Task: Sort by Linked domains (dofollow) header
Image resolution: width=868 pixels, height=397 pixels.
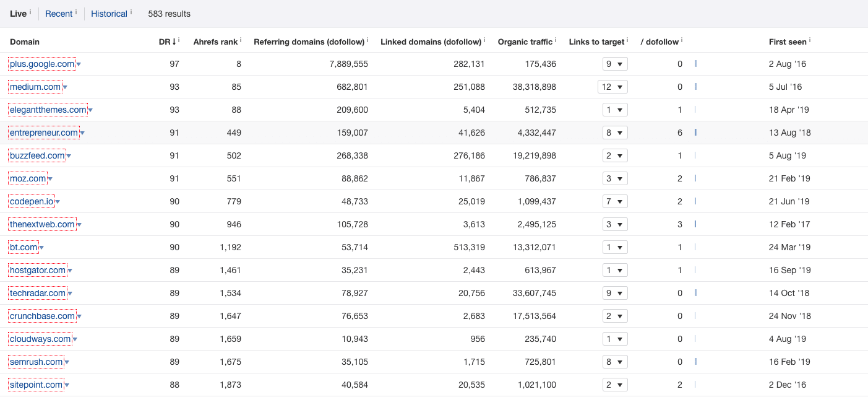Action: 431,42
